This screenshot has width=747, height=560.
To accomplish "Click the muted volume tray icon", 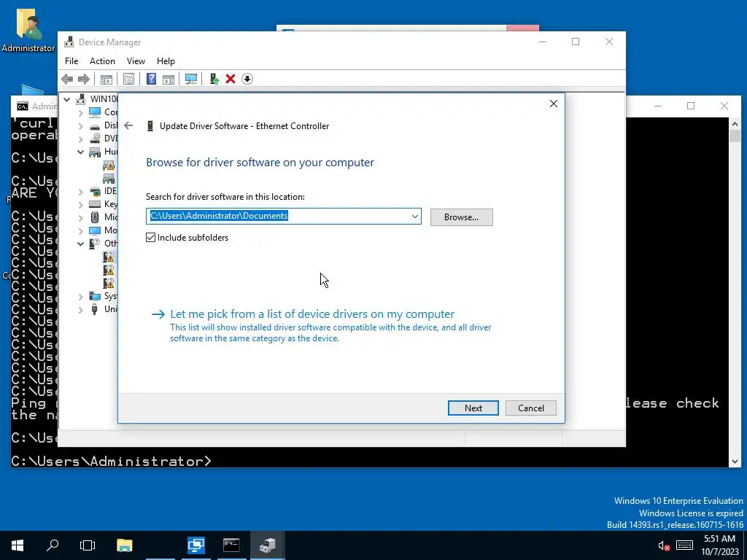I will 664,545.
